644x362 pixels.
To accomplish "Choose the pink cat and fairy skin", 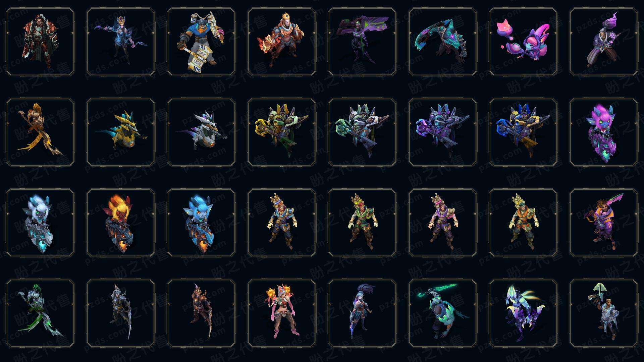I will [523, 42].
